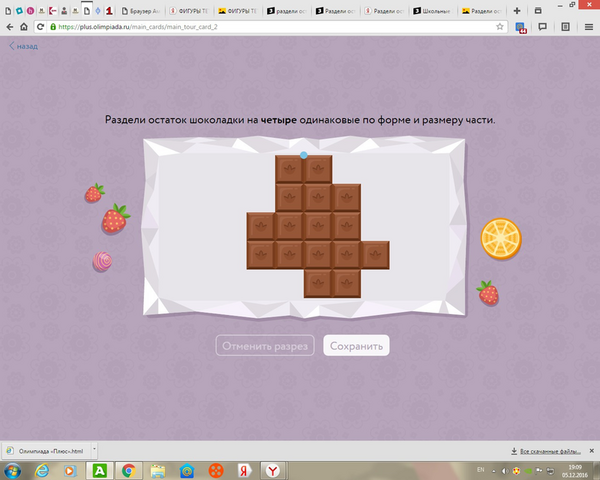Switch to lowercase 'раздели ост' tab
The width and height of the screenshot is (600, 480).
[287, 11]
